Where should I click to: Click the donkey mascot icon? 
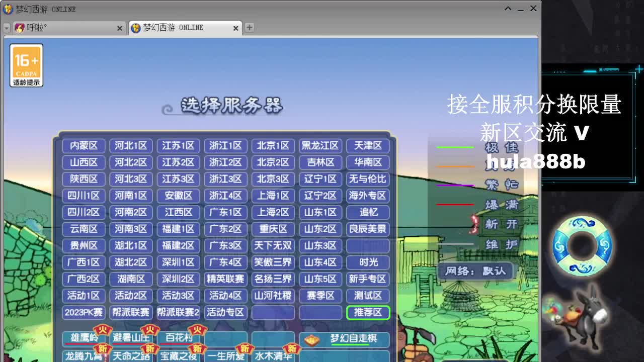[x=579, y=317]
